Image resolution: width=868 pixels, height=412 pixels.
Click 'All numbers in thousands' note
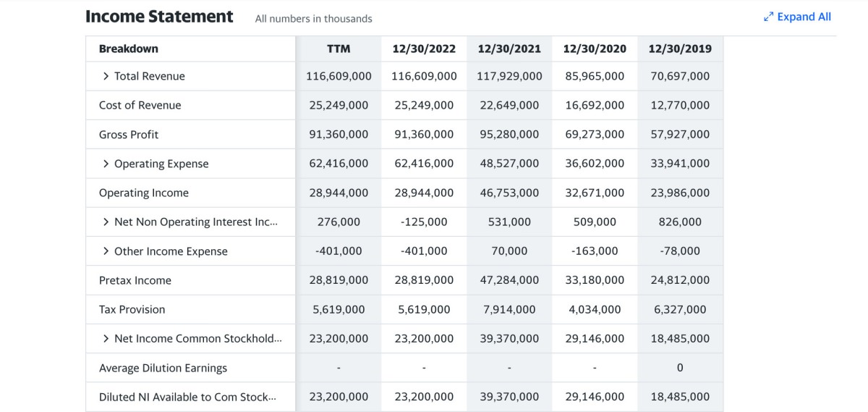(x=314, y=19)
